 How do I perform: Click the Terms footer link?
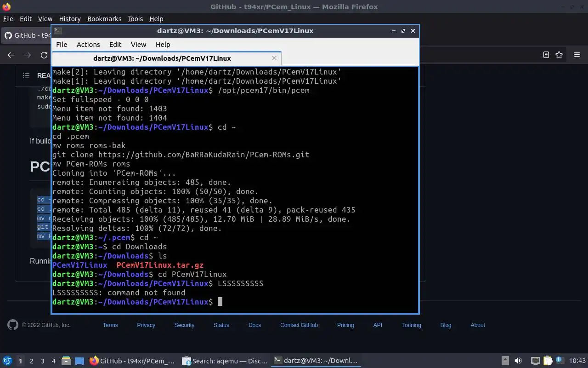(x=110, y=325)
